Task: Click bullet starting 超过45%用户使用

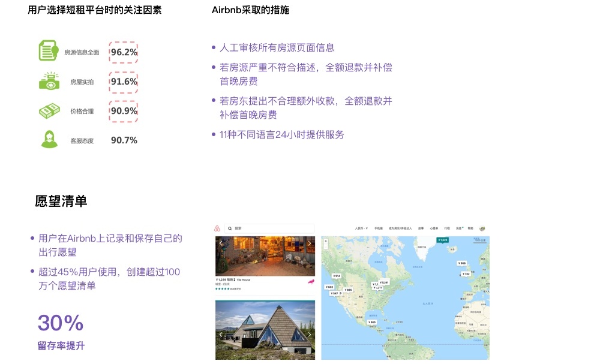Action: point(109,279)
